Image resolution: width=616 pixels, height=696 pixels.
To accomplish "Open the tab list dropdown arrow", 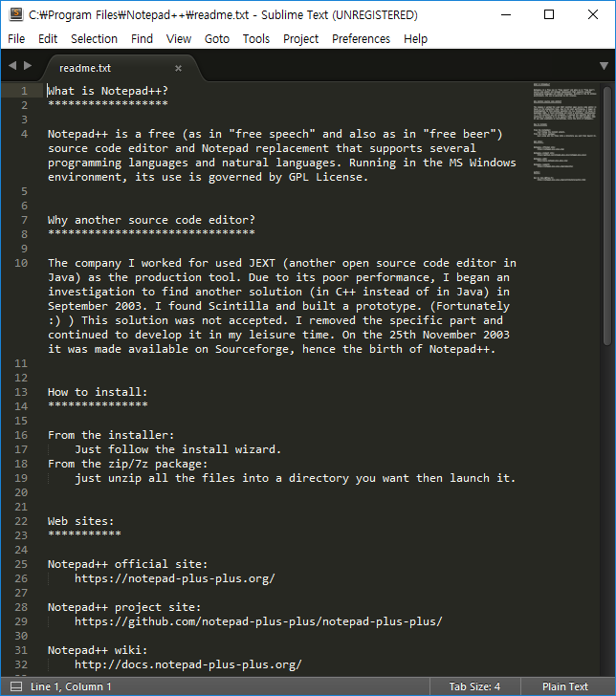I will click(604, 66).
